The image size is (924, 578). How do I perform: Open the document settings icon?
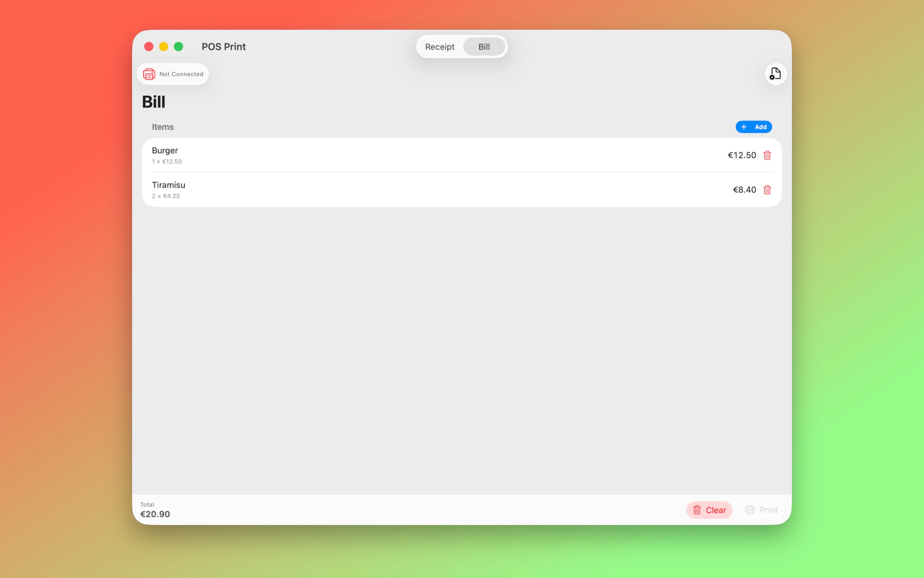[775, 74]
